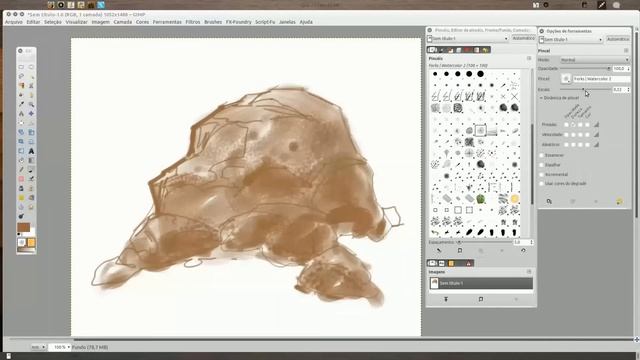The height and width of the screenshot is (360, 640).
Task: Select the Airbrush tool
Action: click(x=31, y=179)
